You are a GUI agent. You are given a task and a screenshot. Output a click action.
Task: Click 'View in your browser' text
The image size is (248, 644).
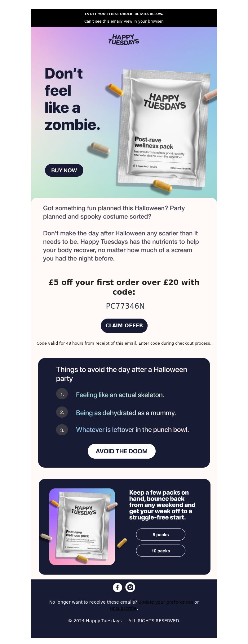pyautogui.click(x=143, y=21)
